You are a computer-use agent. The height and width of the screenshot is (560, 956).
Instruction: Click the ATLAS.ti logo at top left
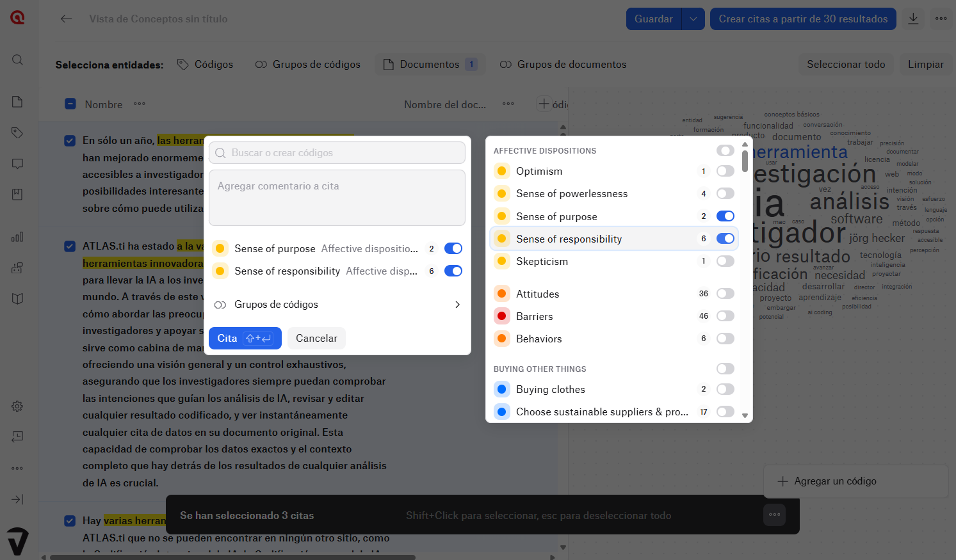pyautogui.click(x=17, y=17)
